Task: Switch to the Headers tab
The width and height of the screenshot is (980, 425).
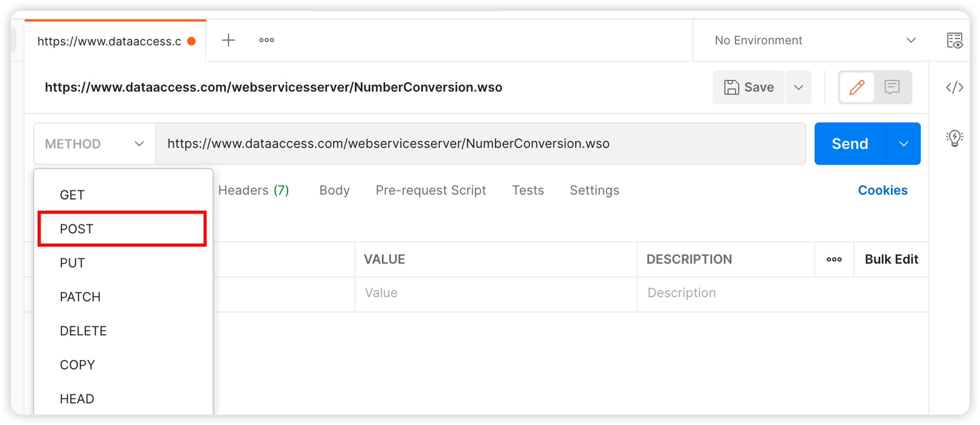Action: 252,190
